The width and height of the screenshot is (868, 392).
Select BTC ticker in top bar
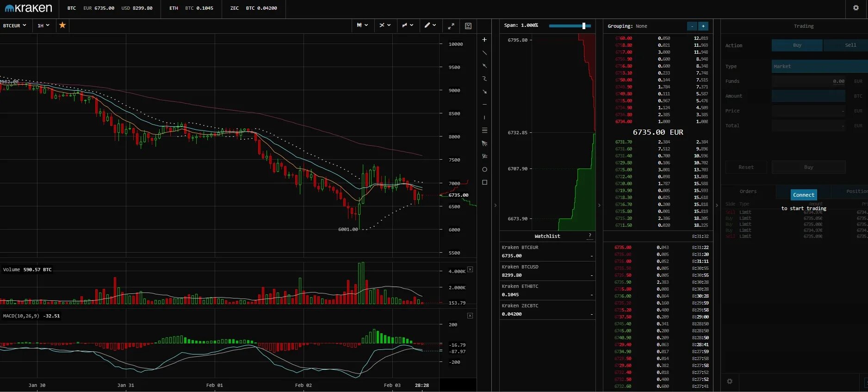[72, 8]
